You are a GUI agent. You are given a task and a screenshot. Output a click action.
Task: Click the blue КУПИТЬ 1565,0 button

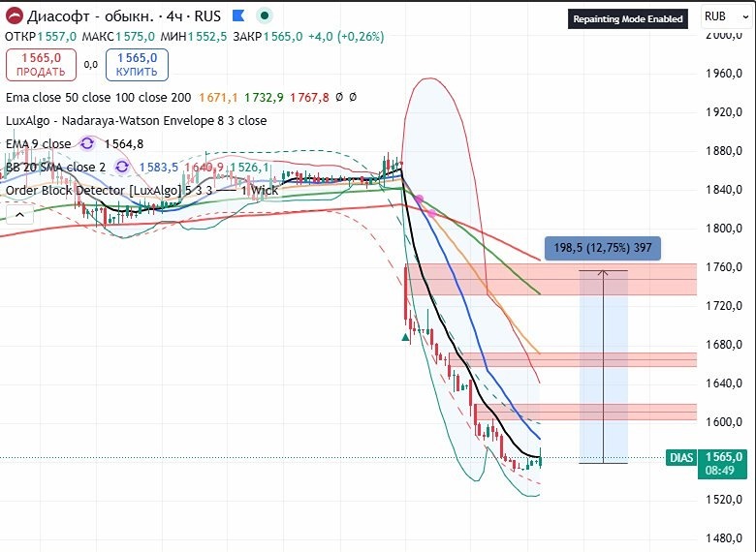click(137, 65)
